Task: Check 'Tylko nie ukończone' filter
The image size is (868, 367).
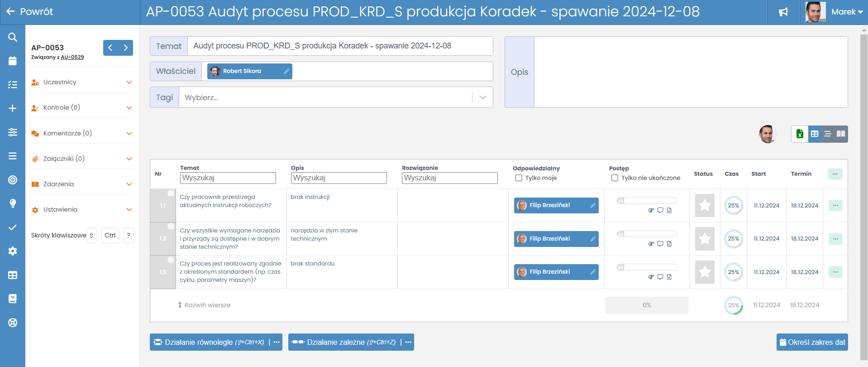Action: click(x=615, y=178)
